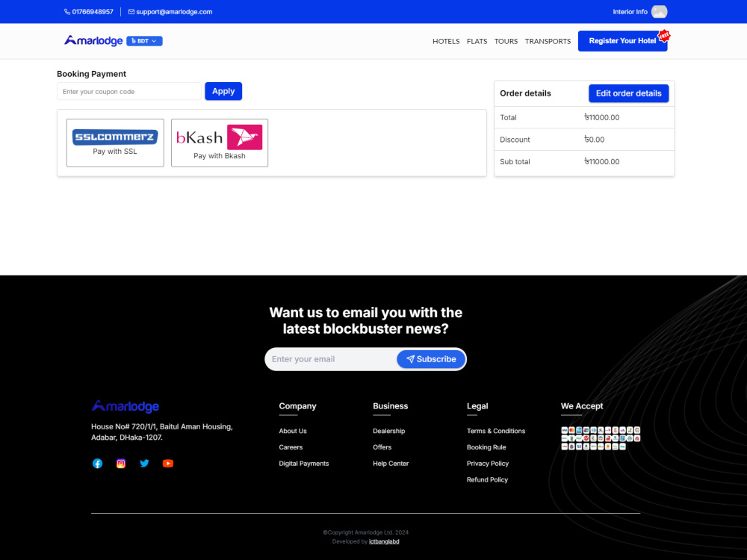Select the Sub total ৳11000.00 value
Image resolution: width=747 pixels, height=560 pixels.
coord(601,162)
